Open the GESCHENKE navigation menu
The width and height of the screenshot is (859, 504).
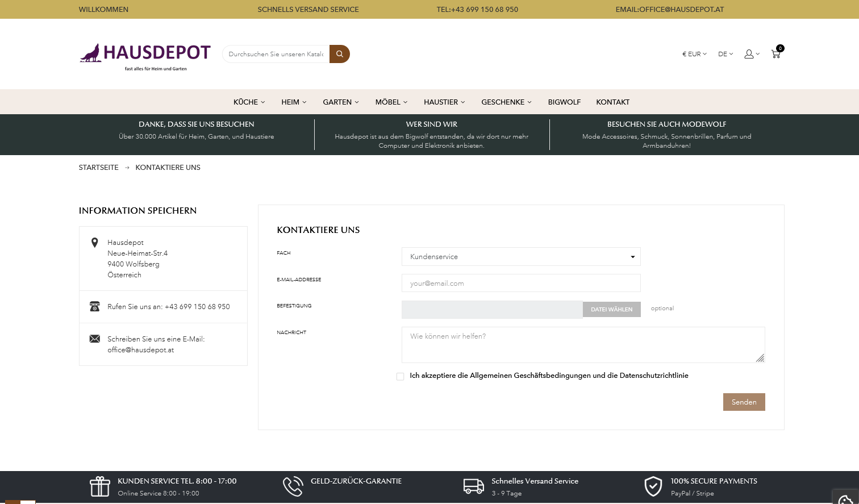point(506,102)
